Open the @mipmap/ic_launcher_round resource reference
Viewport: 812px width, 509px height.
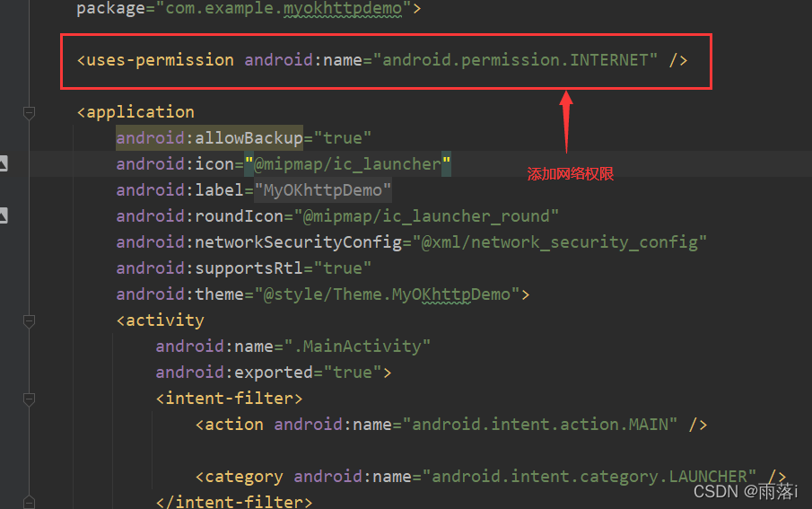click(x=426, y=216)
